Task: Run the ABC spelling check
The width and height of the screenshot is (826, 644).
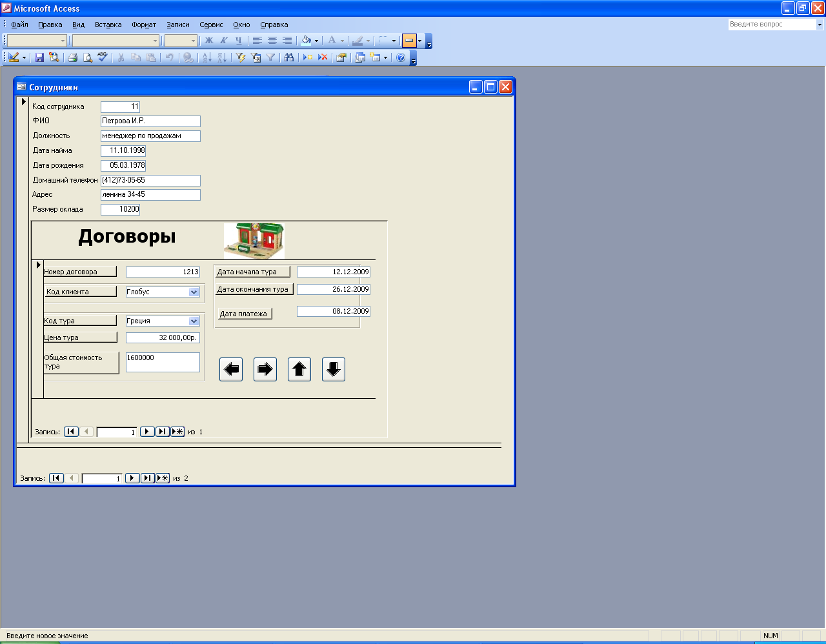Action: 103,57
